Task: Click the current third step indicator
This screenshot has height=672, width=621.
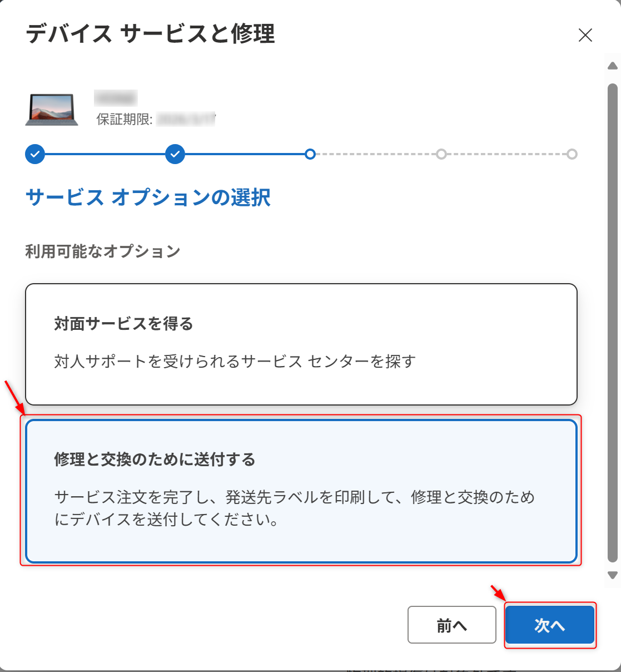Action: coord(310,154)
